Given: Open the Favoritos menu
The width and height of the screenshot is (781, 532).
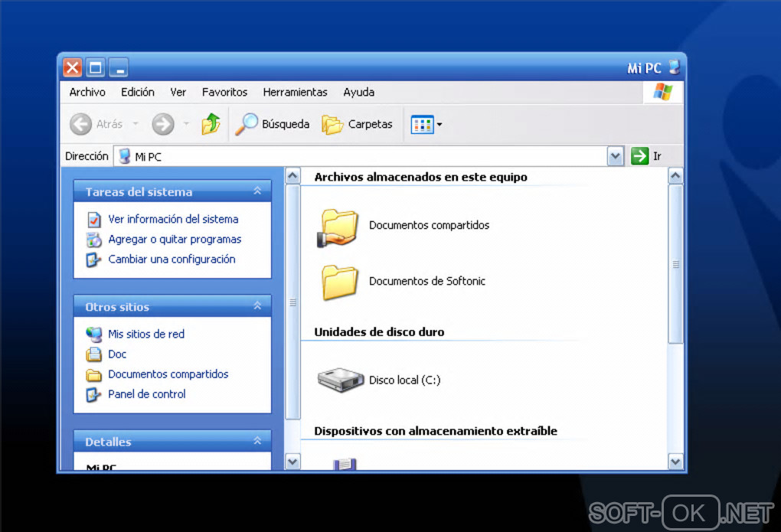Looking at the screenshot, I should [x=224, y=92].
